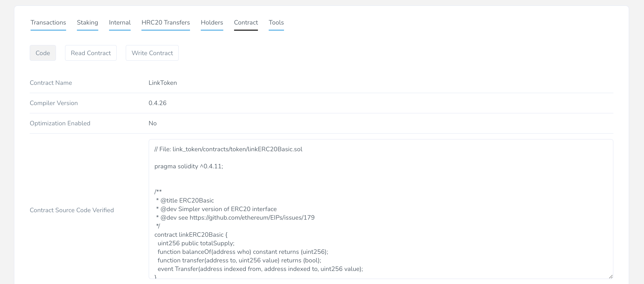
Task: Open the Write Contract section
Action: point(152,53)
